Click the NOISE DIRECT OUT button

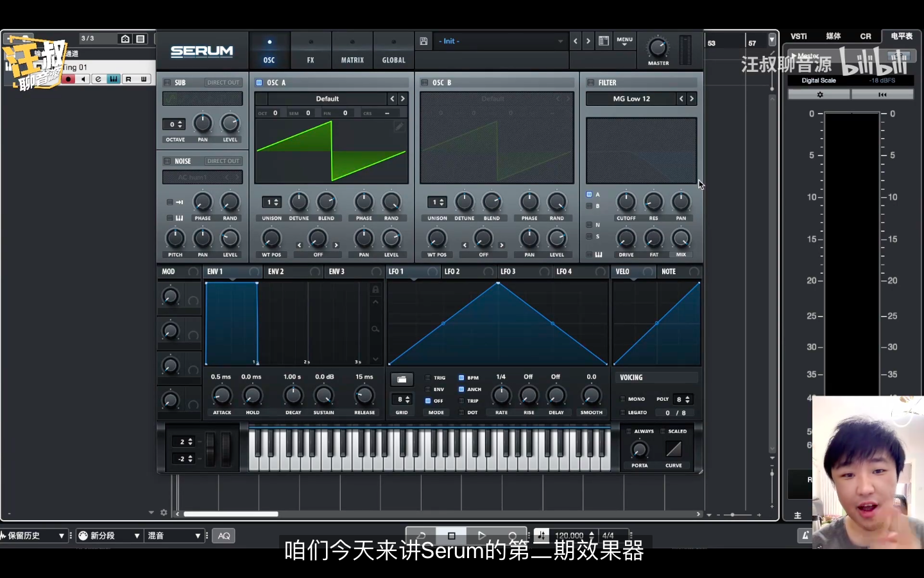coord(223,161)
